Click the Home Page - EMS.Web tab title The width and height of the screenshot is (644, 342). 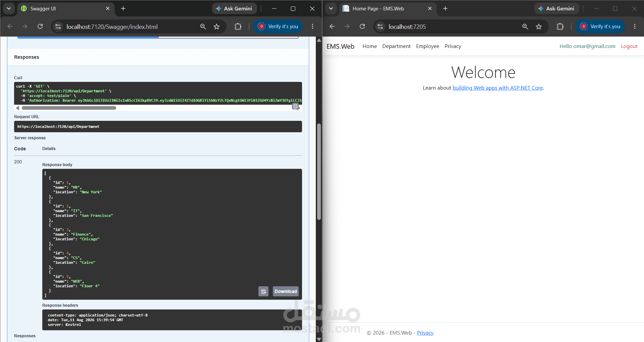pyautogui.click(x=378, y=9)
